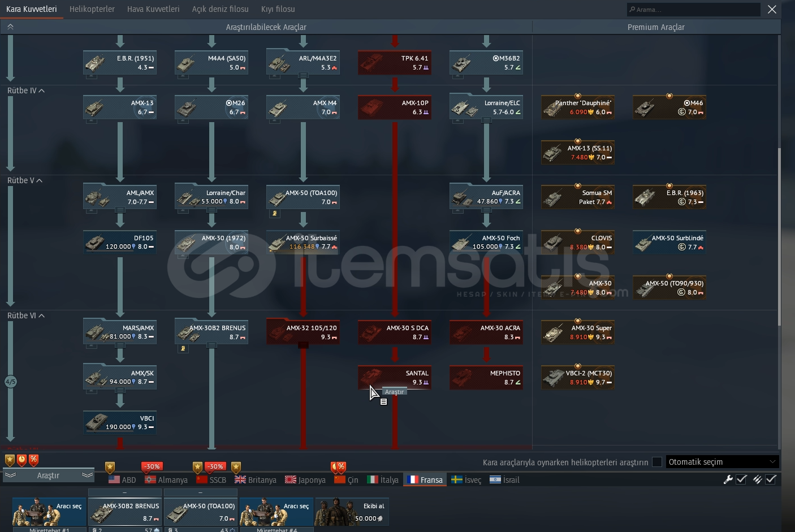The width and height of the screenshot is (795, 532).
Task: Click Ekibi al for 50.000
Action: coord(352,512)
